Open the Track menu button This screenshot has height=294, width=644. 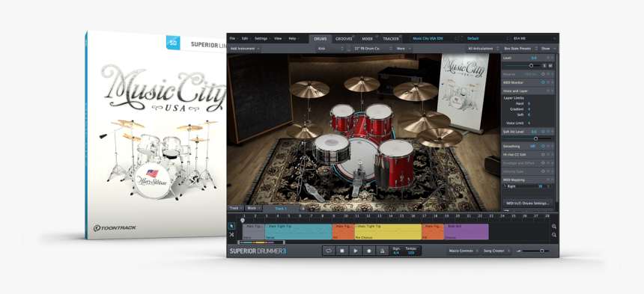click(236, 208)
